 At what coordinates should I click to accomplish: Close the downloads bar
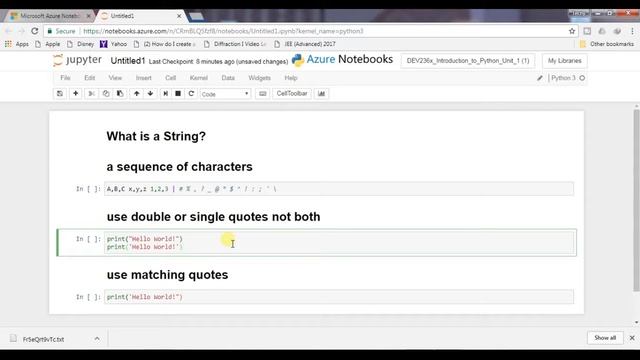pyautogui.click(x=632, y=338)
